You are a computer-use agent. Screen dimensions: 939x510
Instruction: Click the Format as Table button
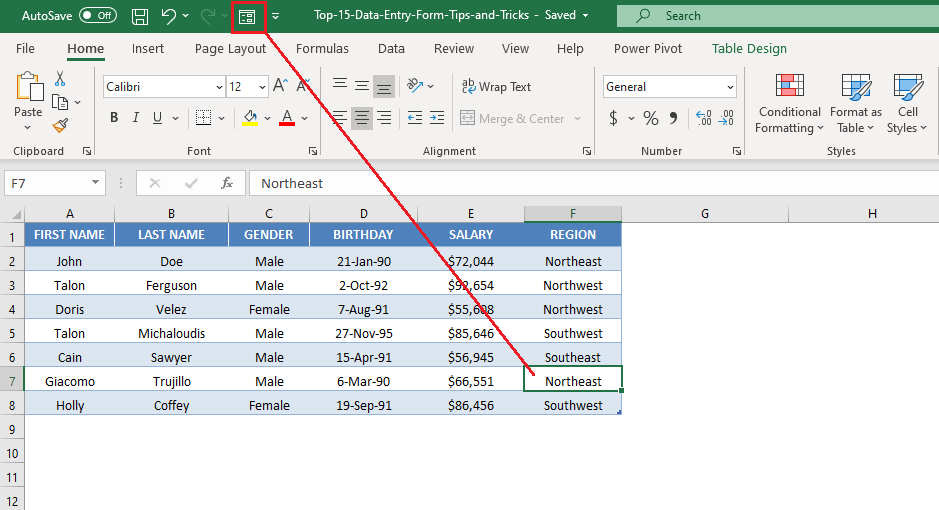click(x=856, y=103)
